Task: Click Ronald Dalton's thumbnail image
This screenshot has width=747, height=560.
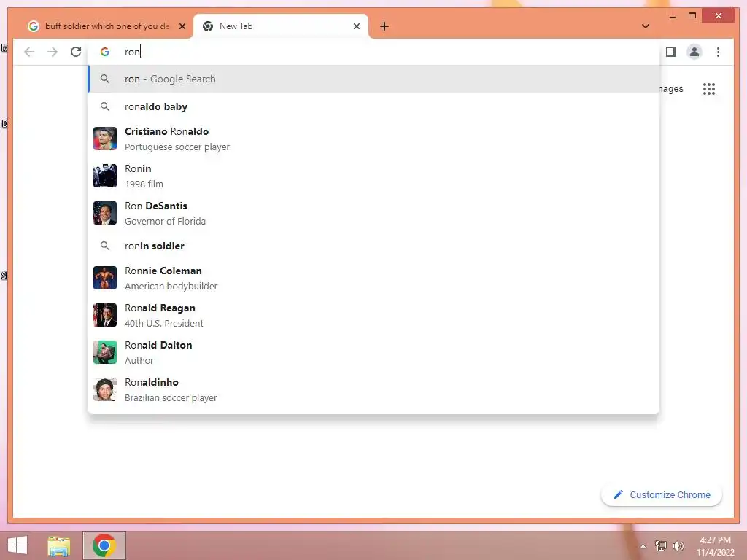Action: [x=105, y=352]
